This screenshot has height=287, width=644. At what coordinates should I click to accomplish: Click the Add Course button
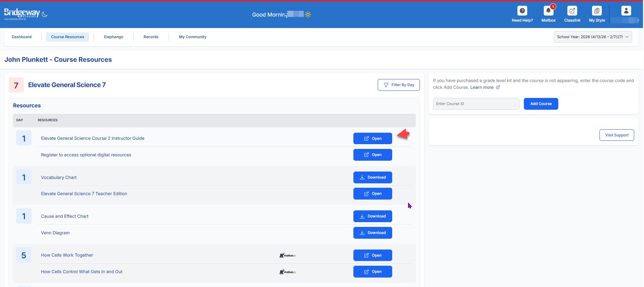coord(541,104)
